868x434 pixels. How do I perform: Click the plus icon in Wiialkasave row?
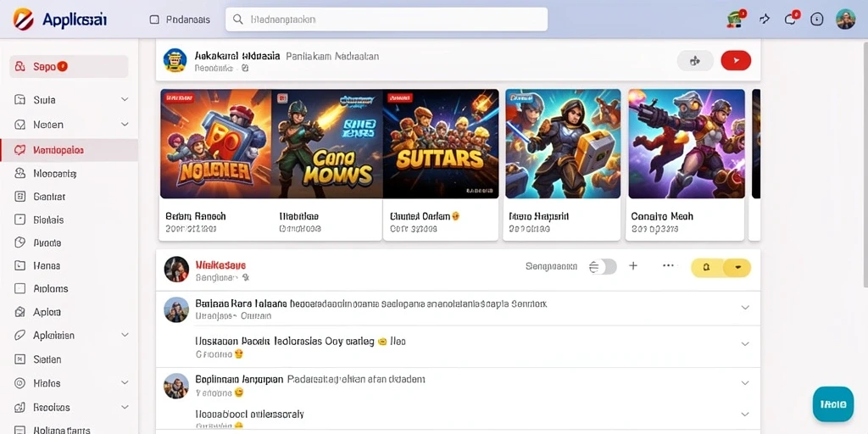click(x=633, y=266)
